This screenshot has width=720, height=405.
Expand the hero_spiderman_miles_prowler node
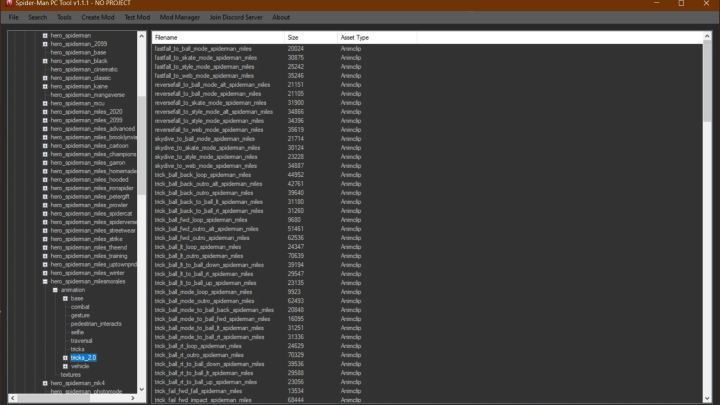(x=45, y=205)
